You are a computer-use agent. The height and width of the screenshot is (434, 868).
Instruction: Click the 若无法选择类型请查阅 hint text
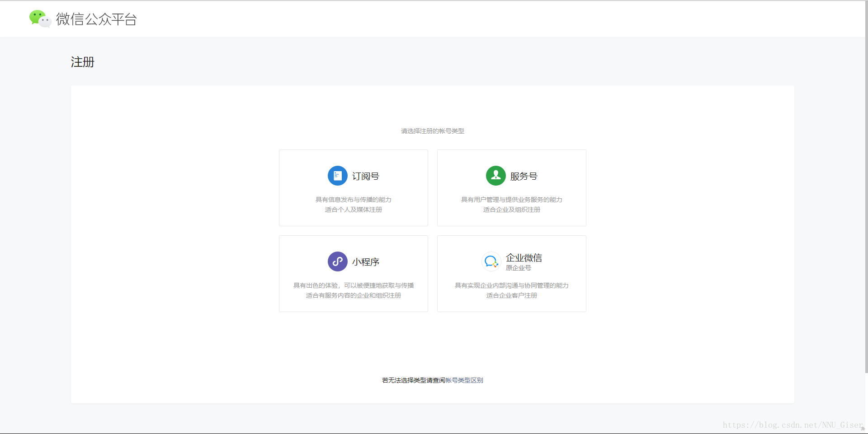click(414, 380)
